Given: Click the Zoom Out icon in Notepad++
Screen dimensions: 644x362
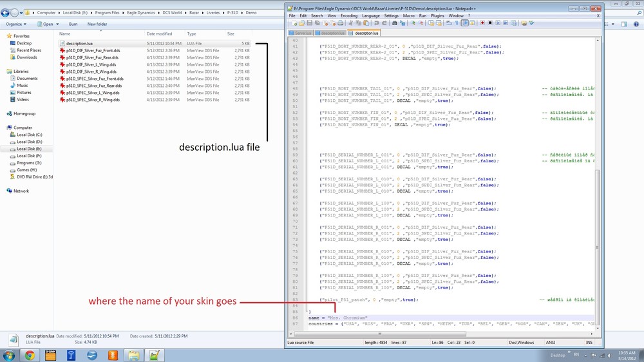Looking at the screenshot, I should coord(421,23).
